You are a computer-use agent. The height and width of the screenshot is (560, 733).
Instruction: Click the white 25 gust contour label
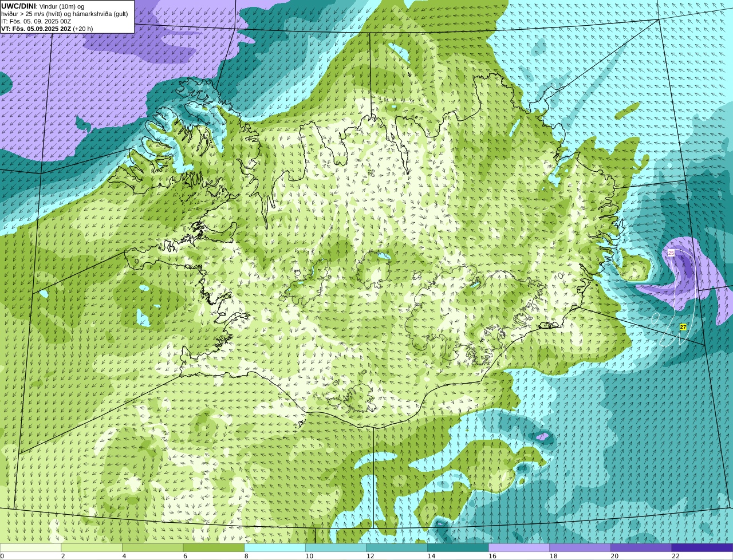point(671,253)
